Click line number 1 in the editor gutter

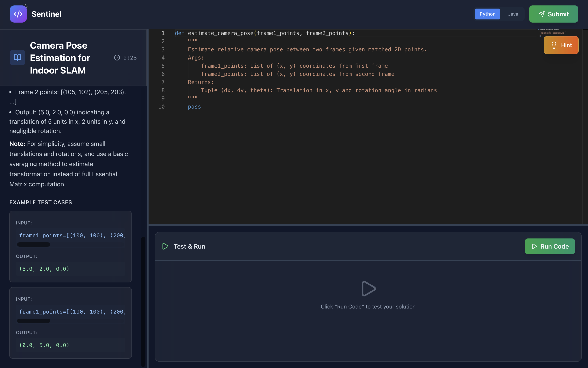163,33
